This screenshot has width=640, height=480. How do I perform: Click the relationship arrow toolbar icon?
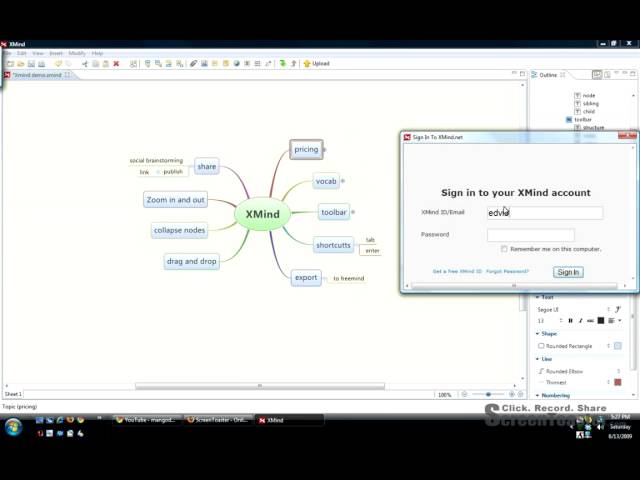coord(268,64)
